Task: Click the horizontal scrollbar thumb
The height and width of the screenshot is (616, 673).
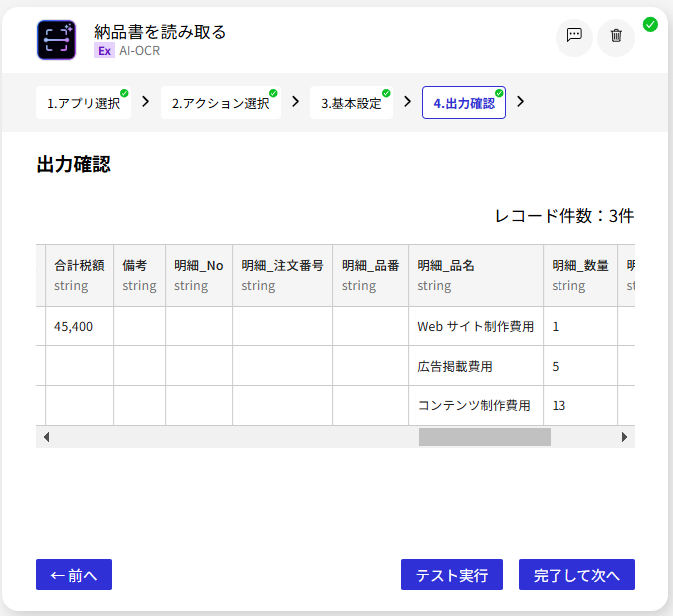Action: pos(485,437)
